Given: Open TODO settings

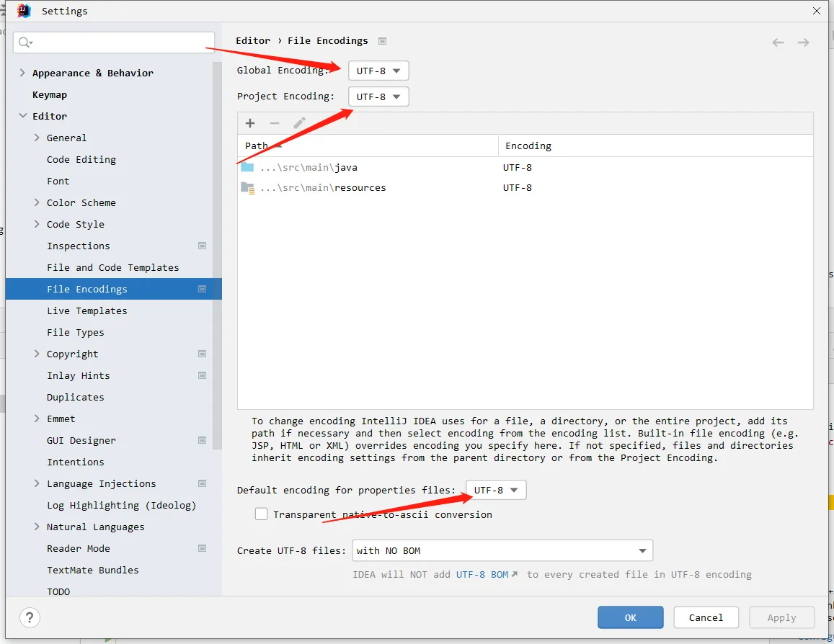Looking at the screenshot, I should coord(58,591).
